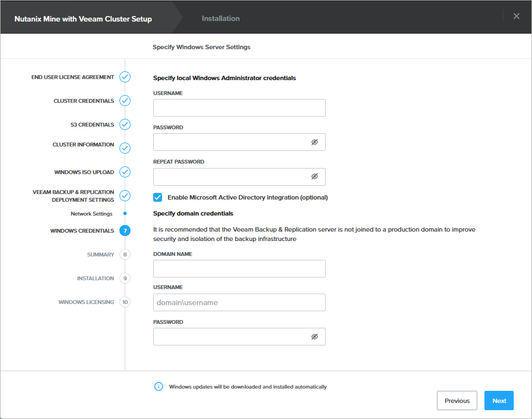The width and height of the screenshot is (532, 419).
Task: Go to Veeam Backup & Replication Deployment Settings
Action: [74, 196]
